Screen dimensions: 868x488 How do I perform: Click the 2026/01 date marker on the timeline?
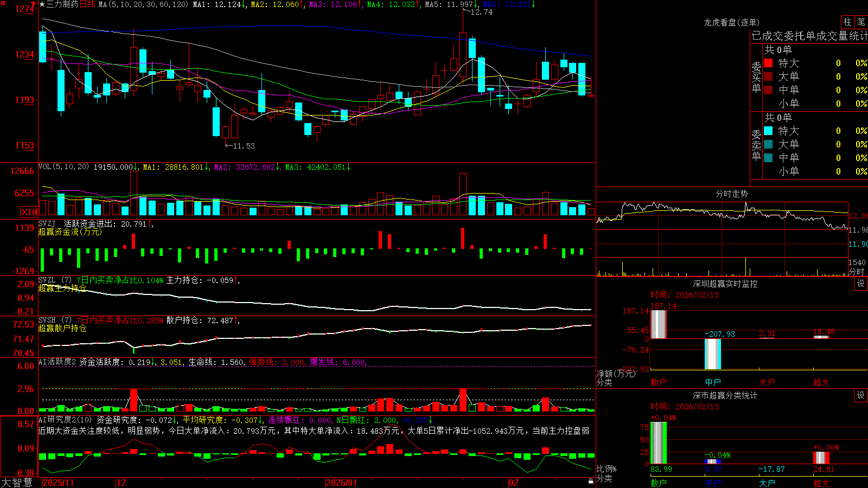click(342, 483)
